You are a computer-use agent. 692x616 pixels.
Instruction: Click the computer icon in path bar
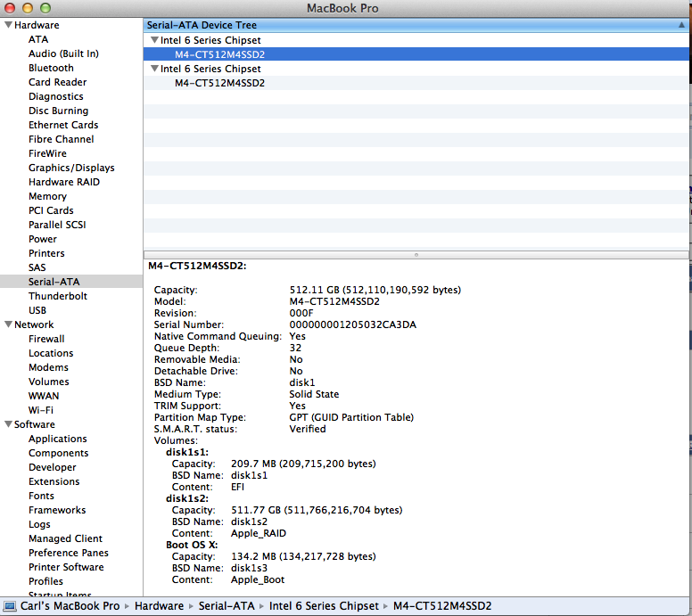[x=10, y=606]
